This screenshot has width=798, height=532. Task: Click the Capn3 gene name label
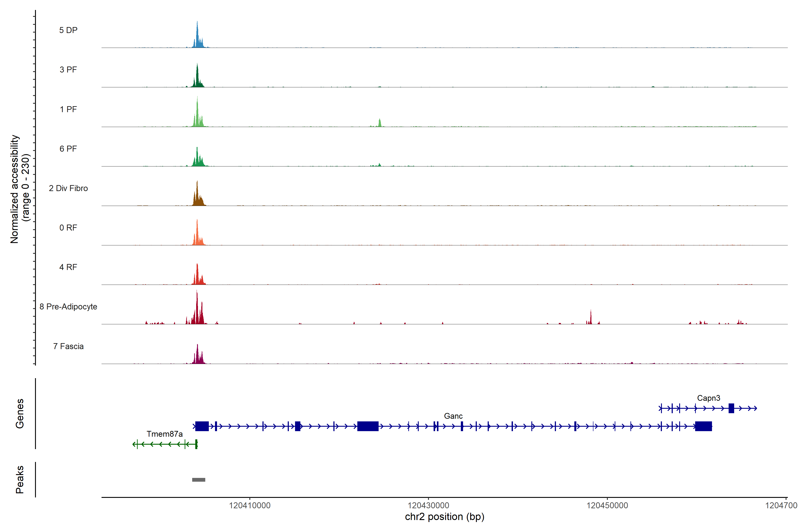708,398
